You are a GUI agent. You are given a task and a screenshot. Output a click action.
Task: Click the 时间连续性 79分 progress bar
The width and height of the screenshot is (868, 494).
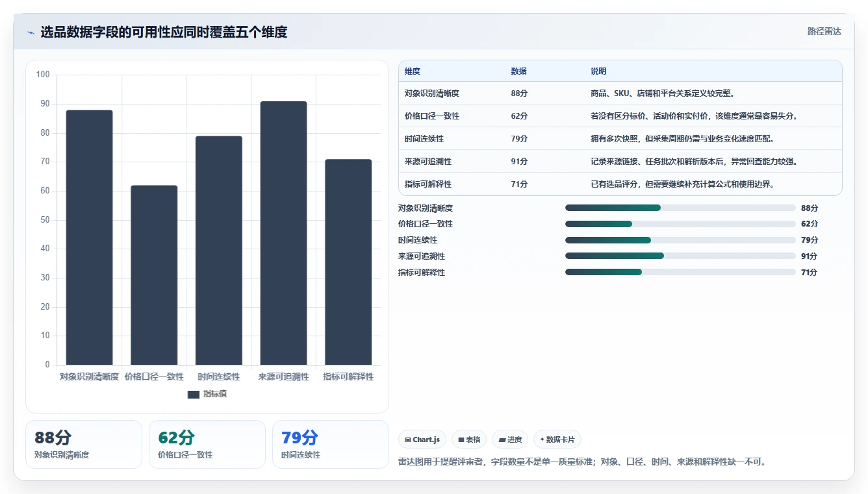pos(680,240)
